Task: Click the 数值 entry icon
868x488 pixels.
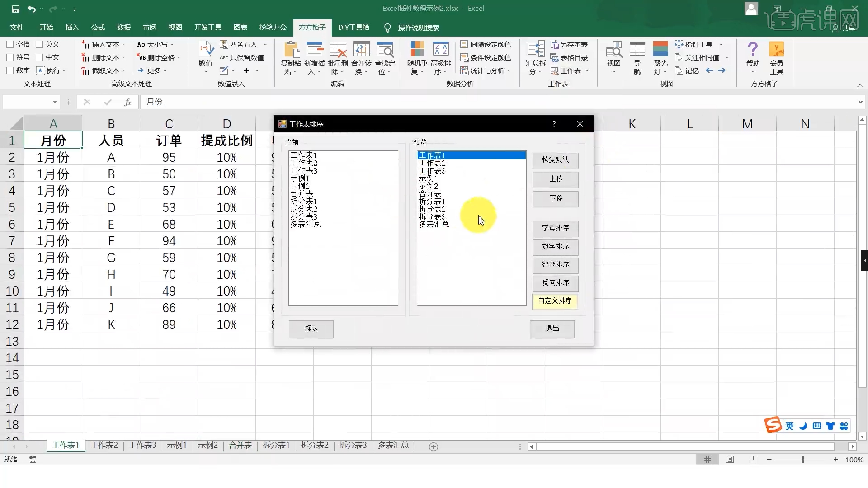Action: 206,49
